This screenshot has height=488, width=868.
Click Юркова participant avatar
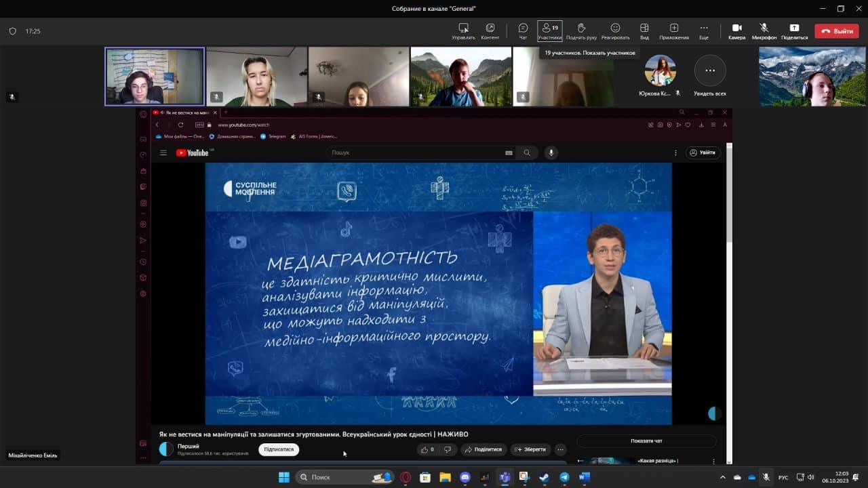(660, 70)
